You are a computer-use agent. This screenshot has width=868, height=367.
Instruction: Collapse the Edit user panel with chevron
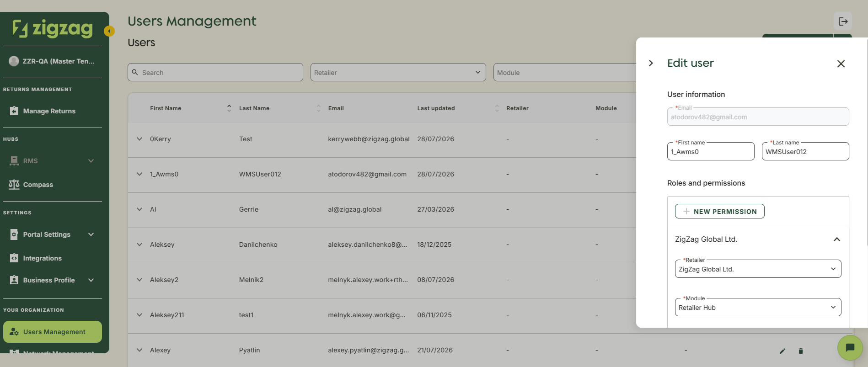coord(651,63)
